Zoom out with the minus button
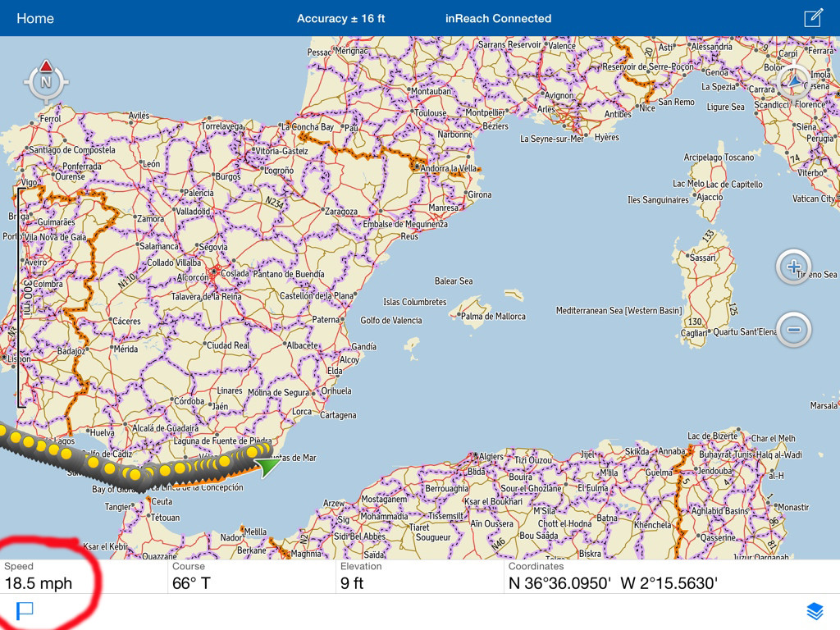Viewport: 840px width, 630px height. point(793,329)
